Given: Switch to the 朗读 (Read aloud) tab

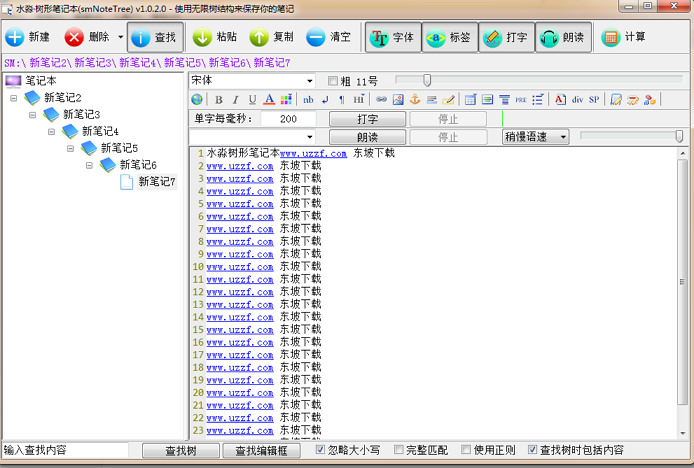Looking at the screenshot, I should coord(563,37).
